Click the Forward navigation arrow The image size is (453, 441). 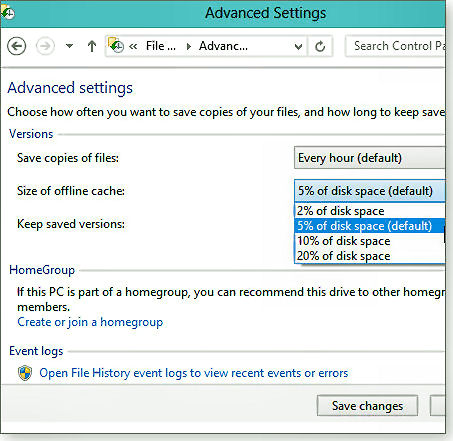click(x=45, y=46)
